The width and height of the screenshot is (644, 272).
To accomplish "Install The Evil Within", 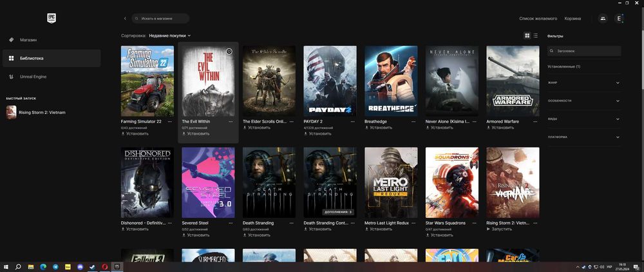I will pyautogui.click(x=196, y=133).
